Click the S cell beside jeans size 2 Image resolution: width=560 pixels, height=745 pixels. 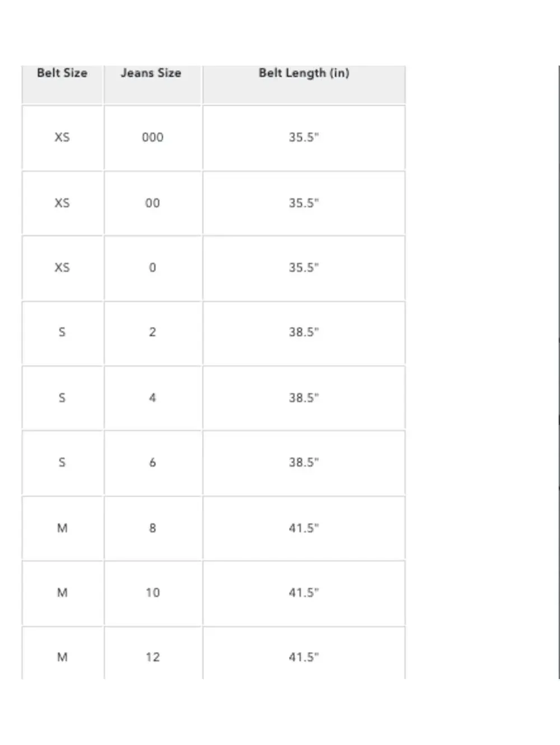pos(62,333)
